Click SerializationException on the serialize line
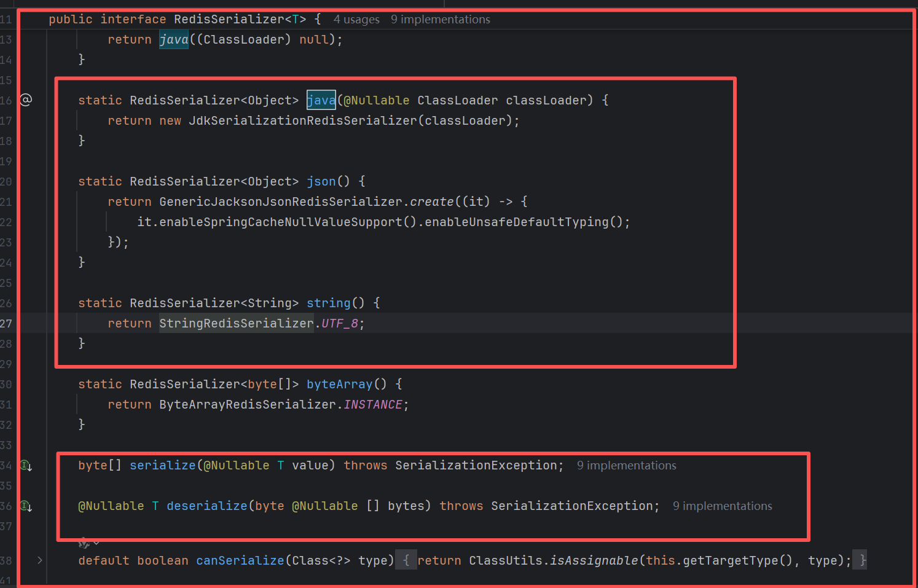Image resolution: width=918 pixels, height=588 pixels. 476,466
